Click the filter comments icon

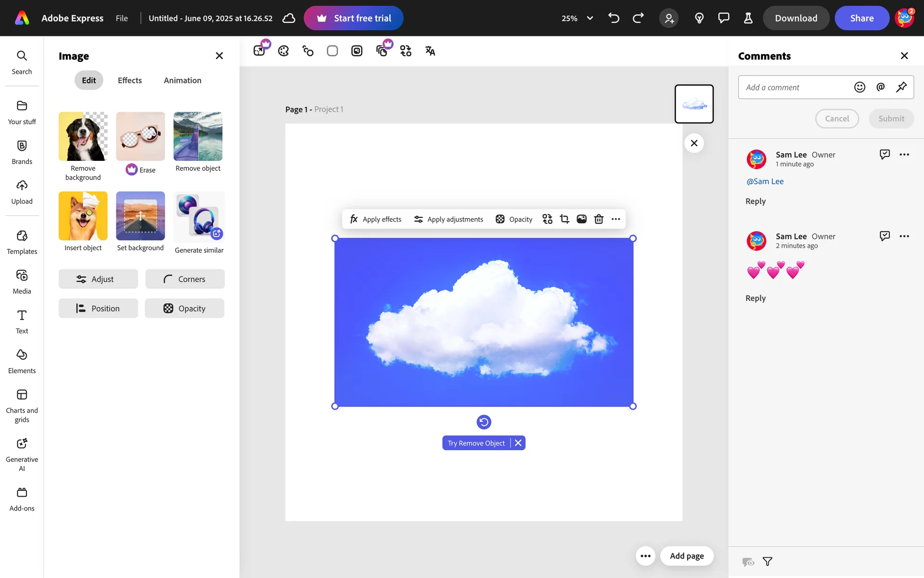click(x=768, y=562)
